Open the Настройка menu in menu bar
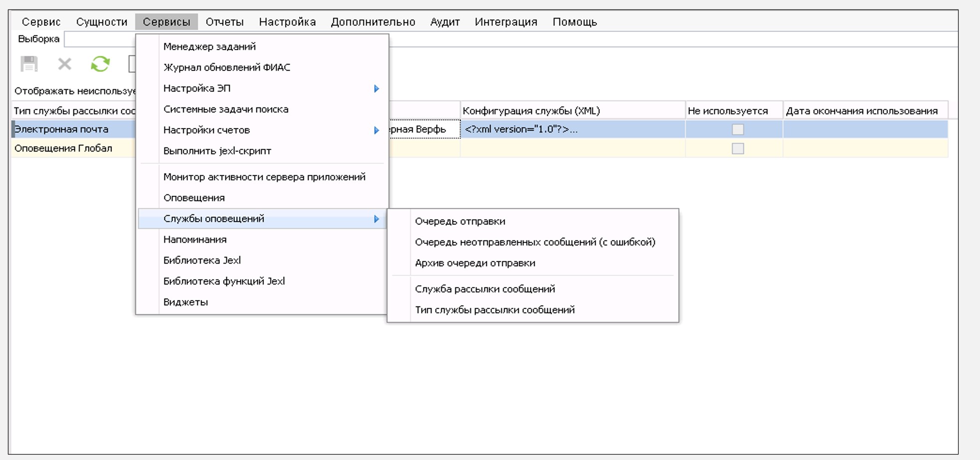980x460 pixels. point(287,22)
